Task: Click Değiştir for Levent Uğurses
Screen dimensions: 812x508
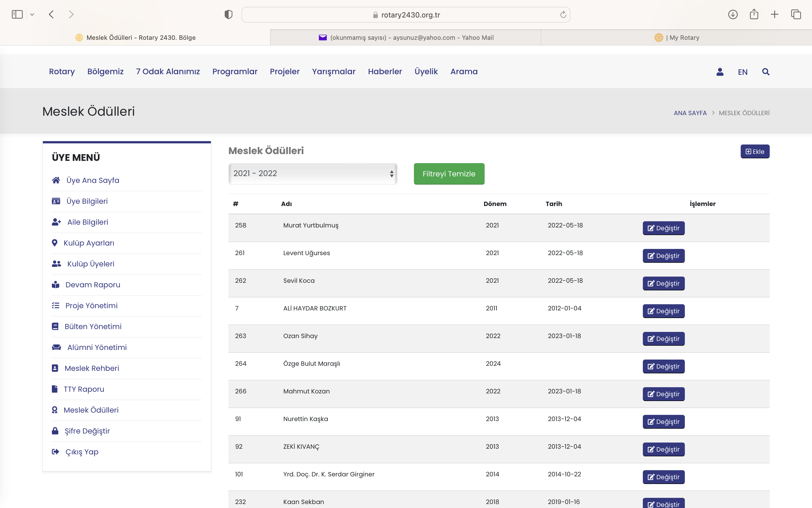Action: tap(663, 256)
